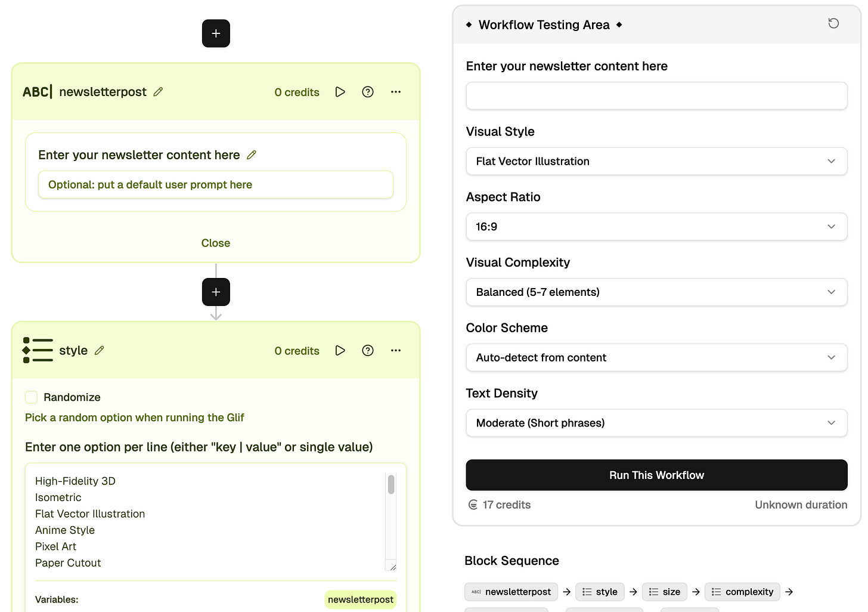Enable the Randomize checkbox
Image resolution: width=868 pixels, height=612 pixels.
(x=31, y=397)
